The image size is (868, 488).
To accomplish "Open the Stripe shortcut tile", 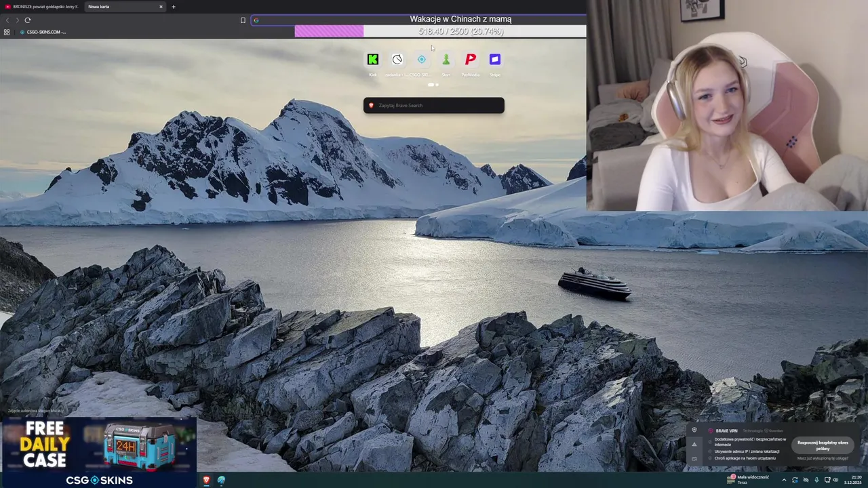I will point(494,60).
